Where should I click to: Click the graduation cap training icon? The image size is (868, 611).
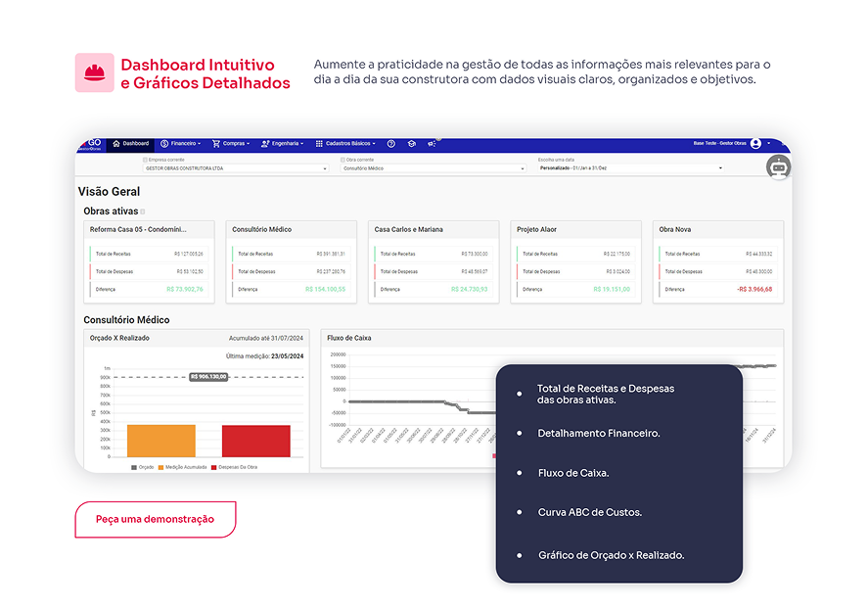pyautogui.click(x=412, y=144)
